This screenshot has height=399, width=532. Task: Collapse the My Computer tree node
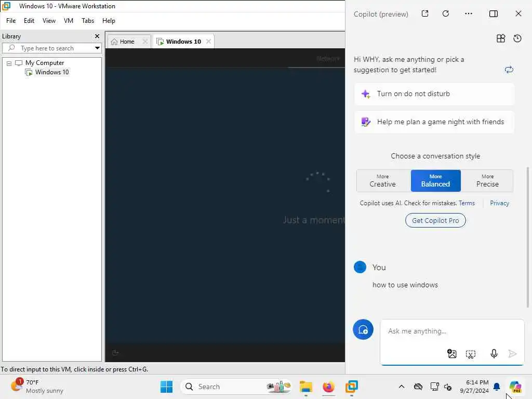click(x=9, y=63)
